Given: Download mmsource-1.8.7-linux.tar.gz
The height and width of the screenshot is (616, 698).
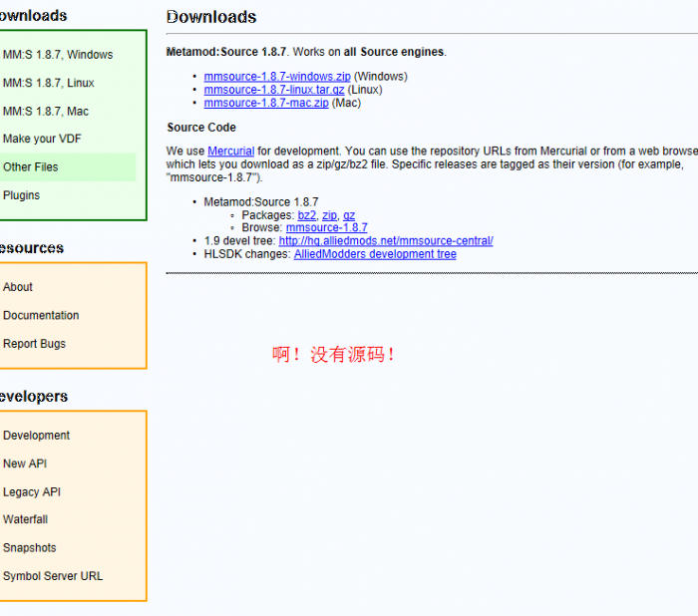Looking at the screenshot, I should [x=274, y=90].
